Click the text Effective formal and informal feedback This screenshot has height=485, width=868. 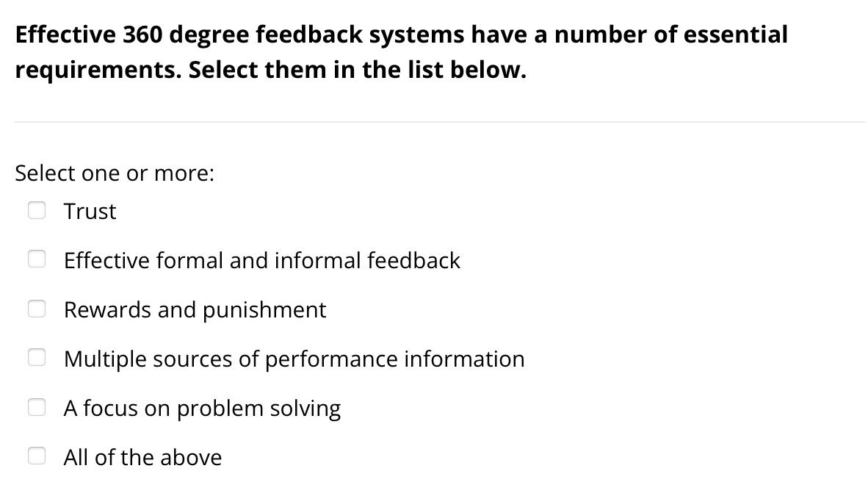tap(262, 260)
